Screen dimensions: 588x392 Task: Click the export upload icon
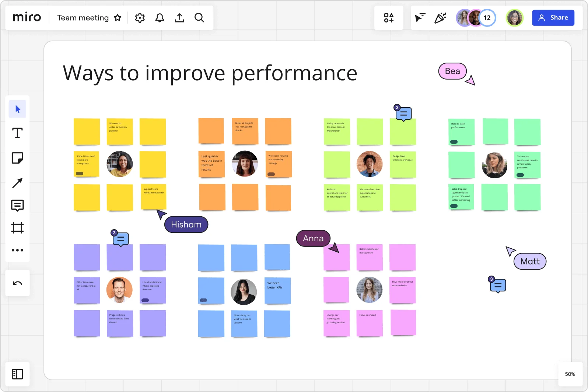[179, 18]
